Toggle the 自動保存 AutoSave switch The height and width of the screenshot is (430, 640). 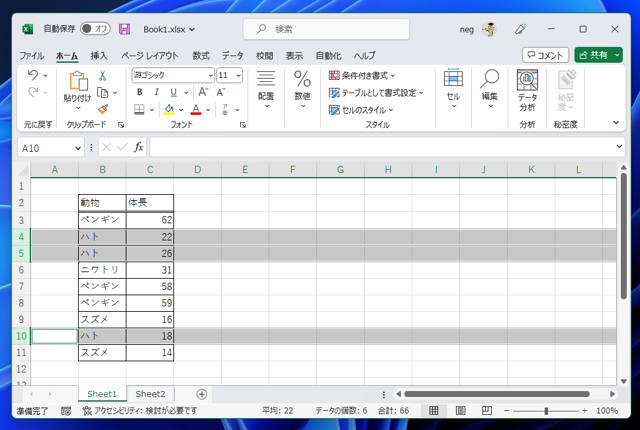click(x=95, y=29)
